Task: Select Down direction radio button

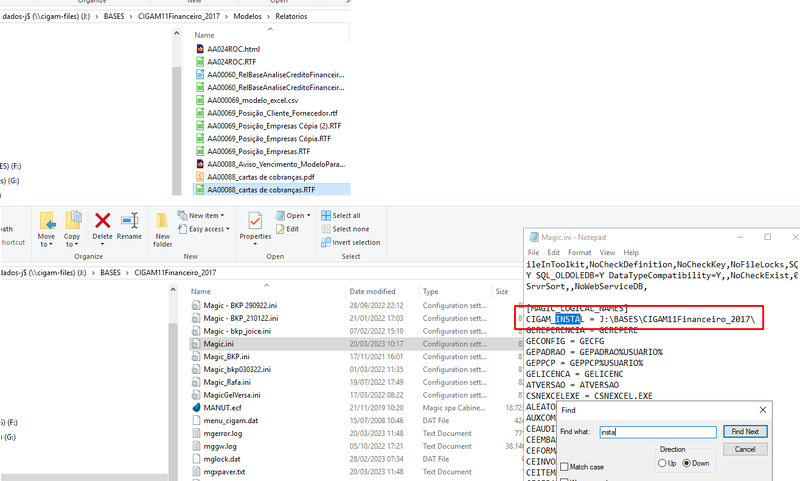Action: [x=687, y=463]
